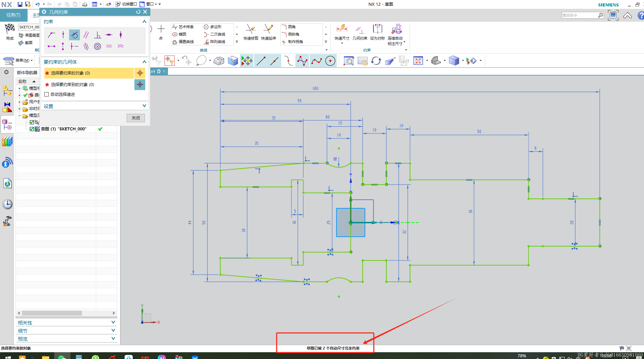Choose the tangent constraint icon

click(74, 35)
